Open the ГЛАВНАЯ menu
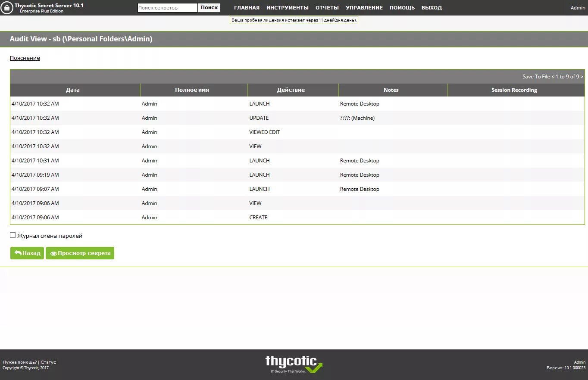Image resolution: width=588 pixels, height=380 pixels. pyautogui.click(x=247, y=8)
